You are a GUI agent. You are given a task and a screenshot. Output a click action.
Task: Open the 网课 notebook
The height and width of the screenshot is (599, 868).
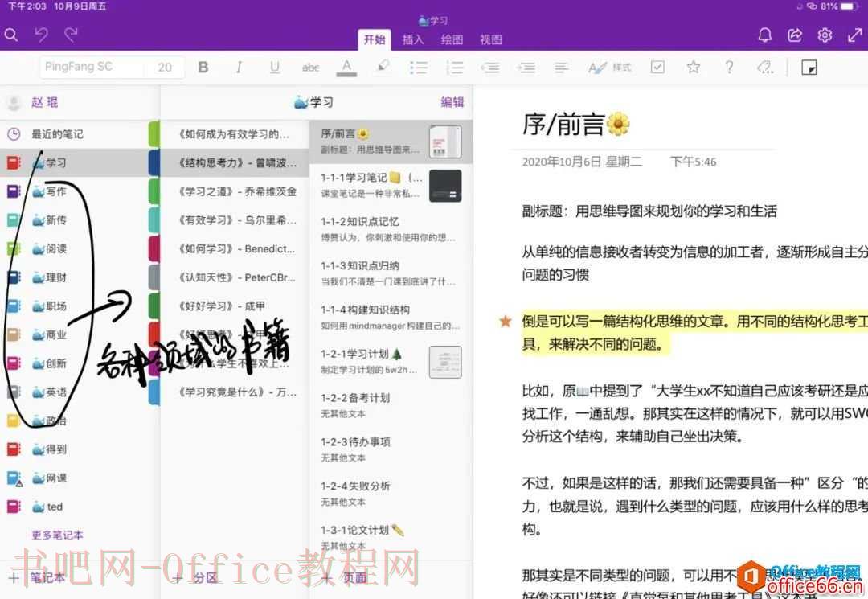pos(74,478)
